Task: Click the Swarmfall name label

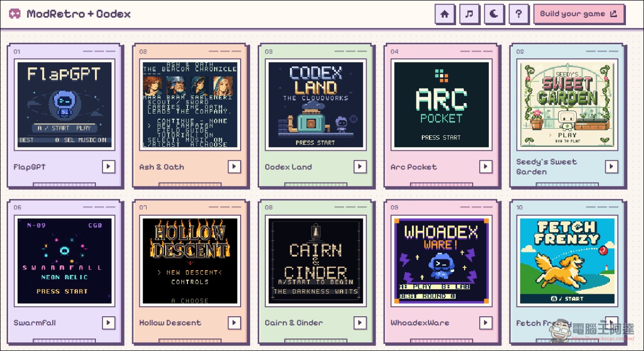Action: (35, 323)
